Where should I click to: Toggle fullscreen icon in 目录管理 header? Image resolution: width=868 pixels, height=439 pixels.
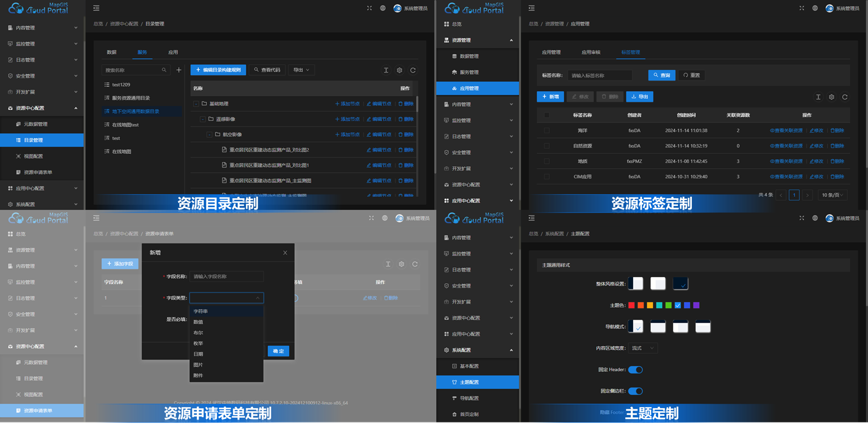pos(369,8)
